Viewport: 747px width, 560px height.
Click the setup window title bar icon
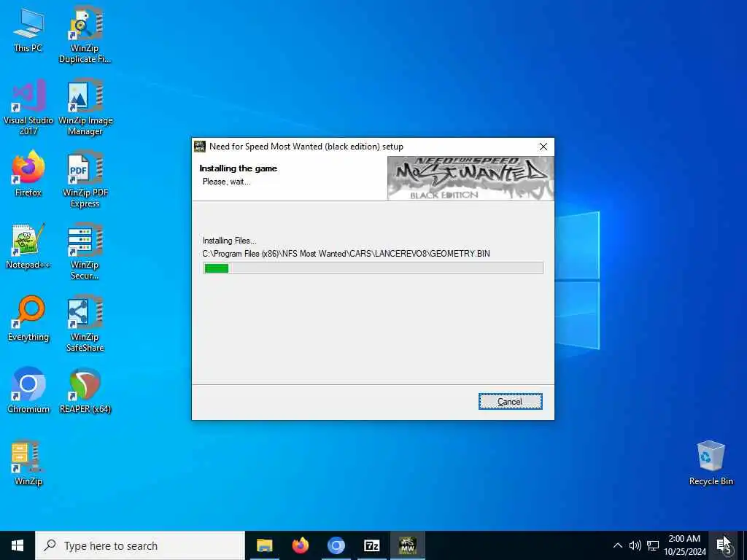pos(200,146)
